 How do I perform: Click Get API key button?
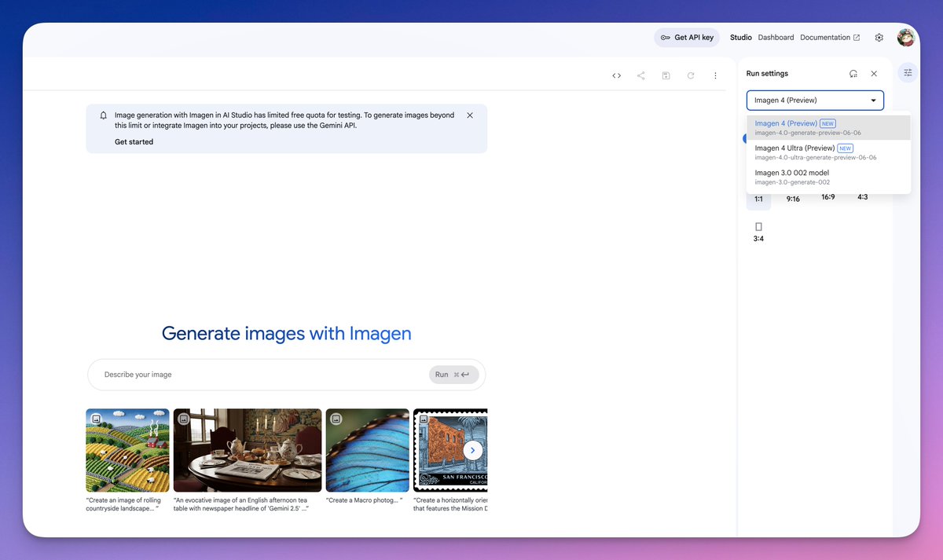point(687,38)
